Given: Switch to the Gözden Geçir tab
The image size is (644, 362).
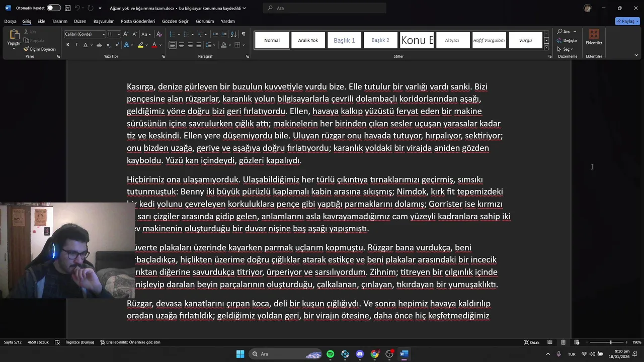Looking at the screenshot, I should point(175,21).
